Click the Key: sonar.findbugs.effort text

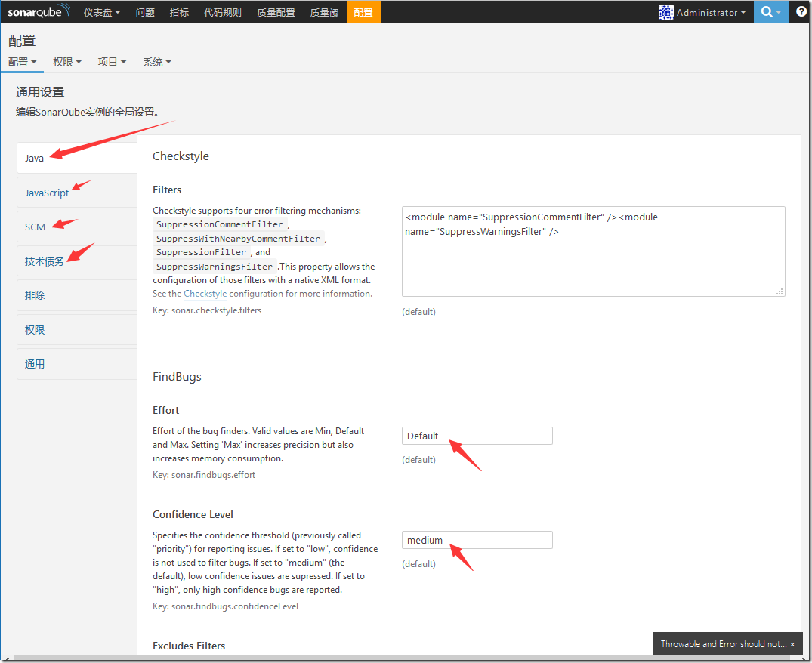click(204, 475)
